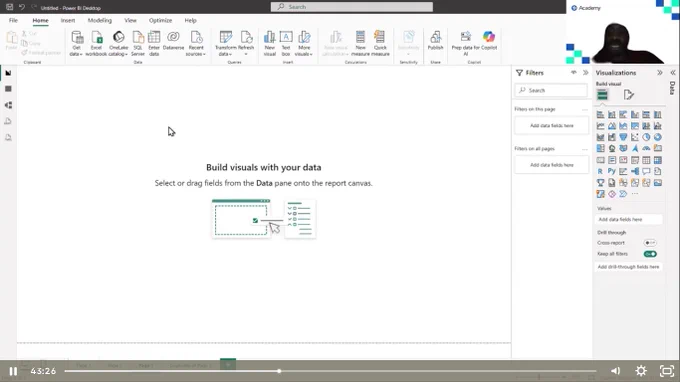The image size is (680, 382).
Task: Expand the Data pane chevrons
Action: point(673,72)
